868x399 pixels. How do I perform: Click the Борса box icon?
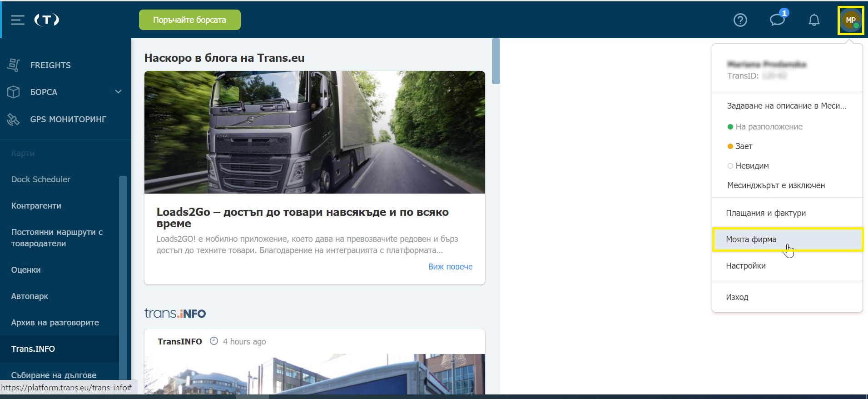(14, 92)
